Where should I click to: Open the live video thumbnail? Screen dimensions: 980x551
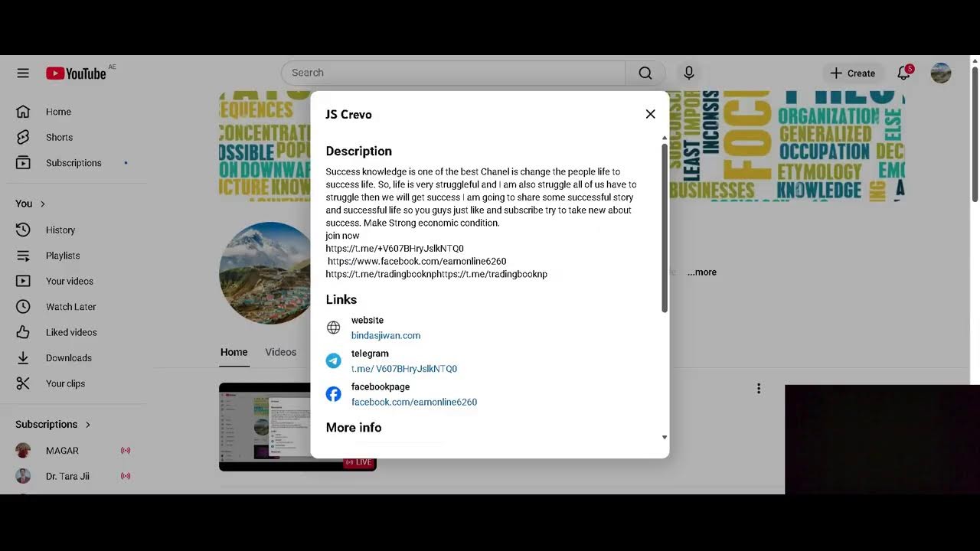tap(297, 426)
